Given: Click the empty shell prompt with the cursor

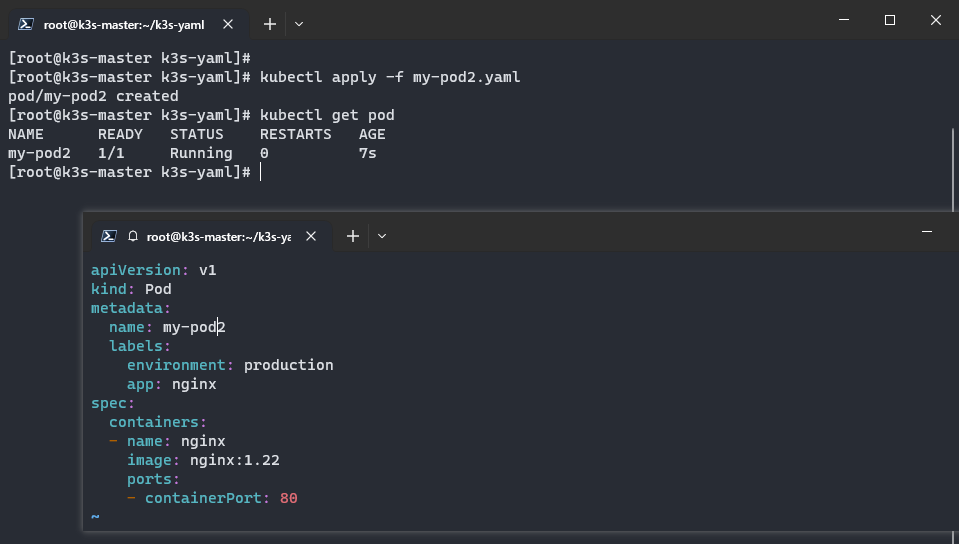Looking at the screenshot, I should [x=259, y=172].
